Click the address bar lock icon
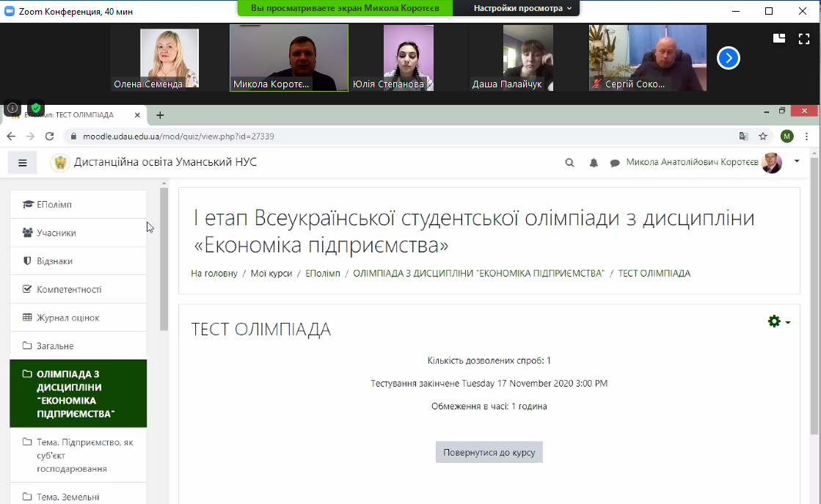The width and height of the screenshot is (821, 504). [x=73, y=136]
